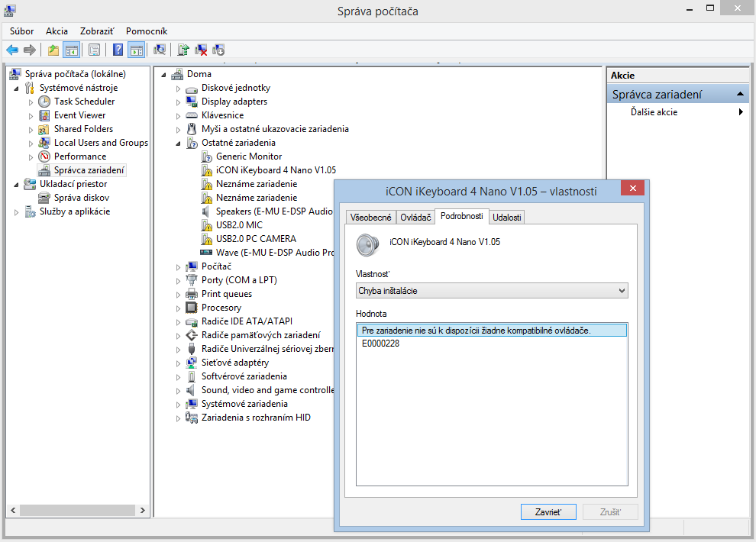Switch to the Ovládač tab
This screenshot has height=542, width=756.
pos(415,218)
